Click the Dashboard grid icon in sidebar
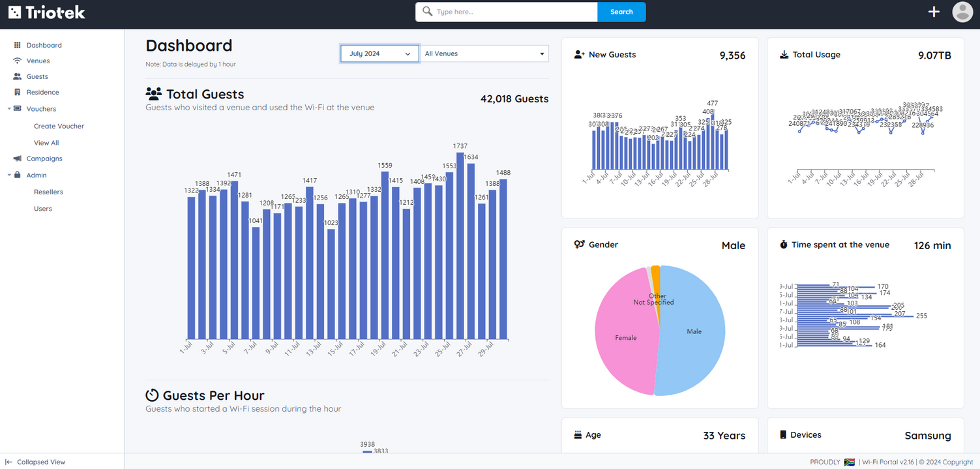 (x=18, y=45)
